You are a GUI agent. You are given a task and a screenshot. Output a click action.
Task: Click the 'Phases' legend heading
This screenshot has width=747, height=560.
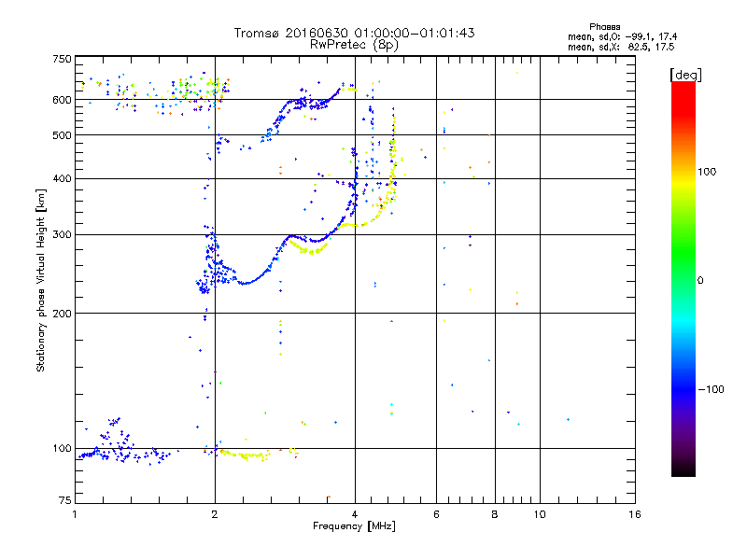[x=604, y=27]
